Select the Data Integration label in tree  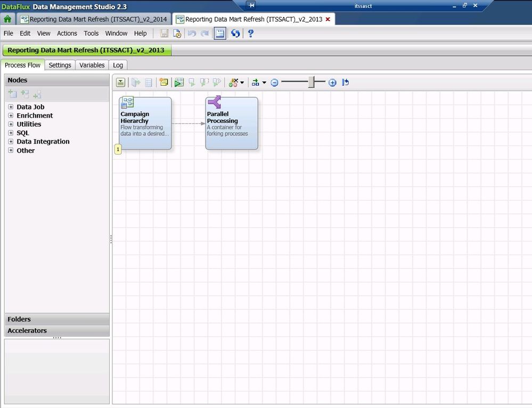point(43,141)
